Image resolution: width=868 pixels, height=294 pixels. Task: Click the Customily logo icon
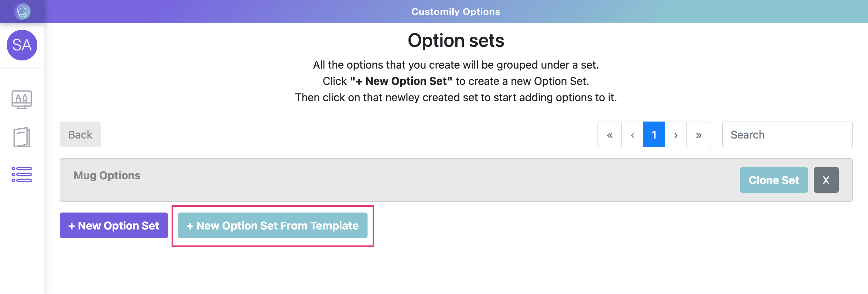22,11
